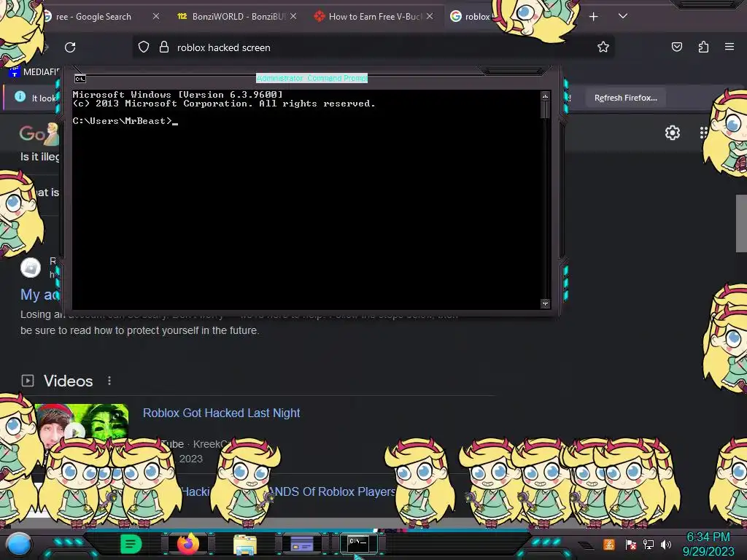This screenshot has width=747, height=560.
Task: Open the Firefox extensions puzzle icon
Action: (x=703, y=47)
